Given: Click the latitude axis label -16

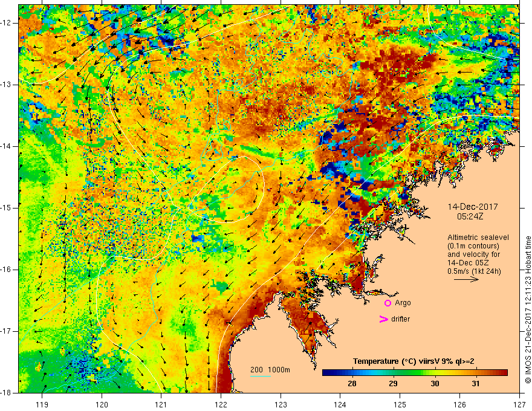Looking at the screenshot, I should tap(7, 270).
